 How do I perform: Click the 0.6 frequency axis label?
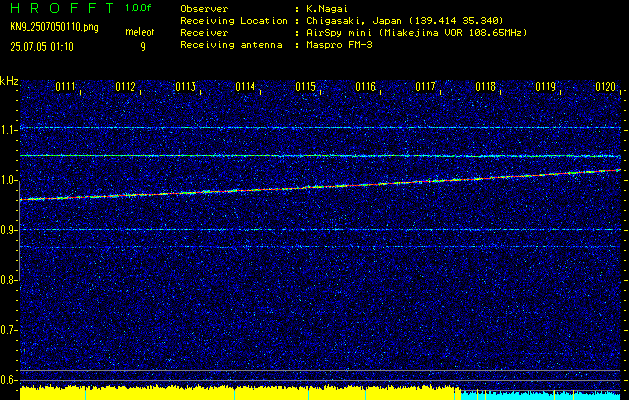pos(8,380)
